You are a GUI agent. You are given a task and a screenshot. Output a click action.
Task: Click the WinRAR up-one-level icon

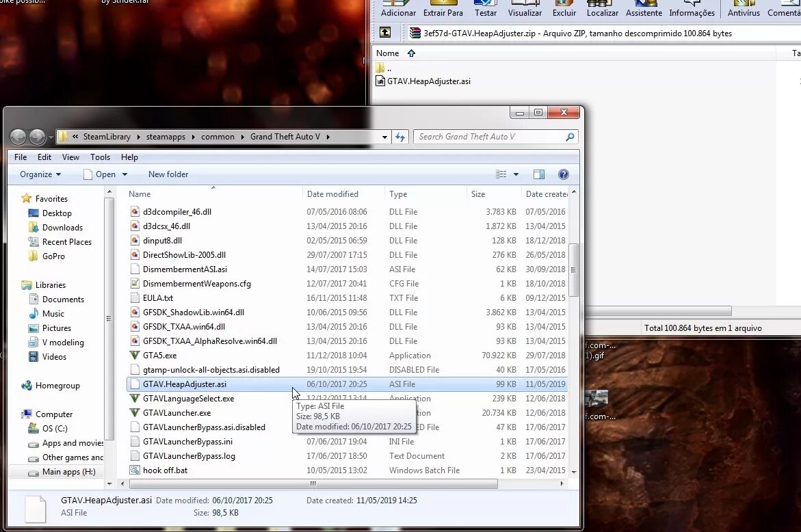click(385, 33)
